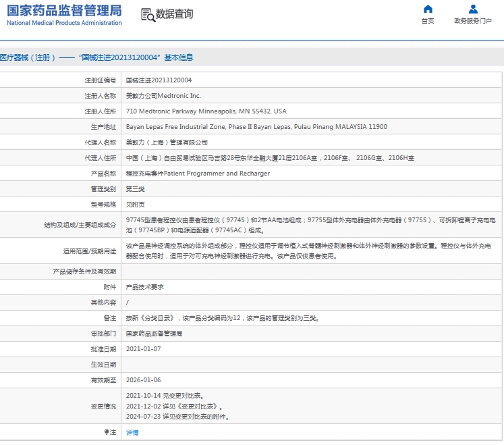The image size is (504, 445).
Task: Click the expiry date 2026-01-06
Action: coord(143,380)
